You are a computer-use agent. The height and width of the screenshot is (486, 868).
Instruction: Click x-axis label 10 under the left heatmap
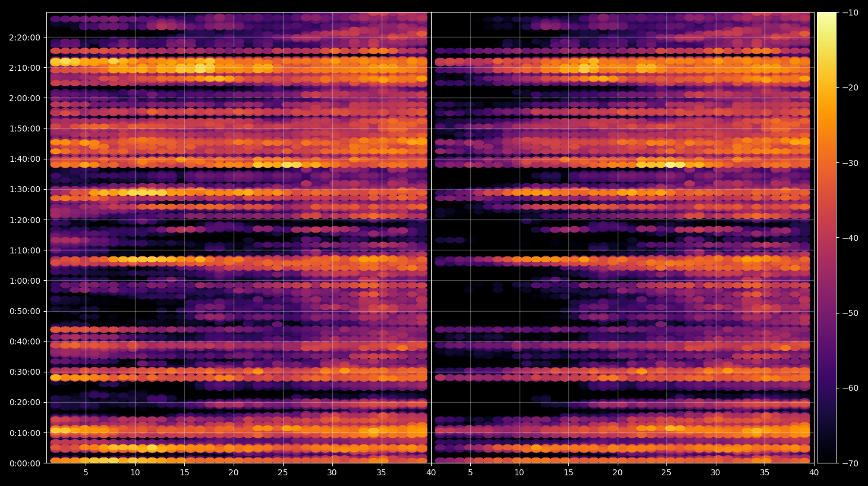pyautogui.click(x=135, y=473)
